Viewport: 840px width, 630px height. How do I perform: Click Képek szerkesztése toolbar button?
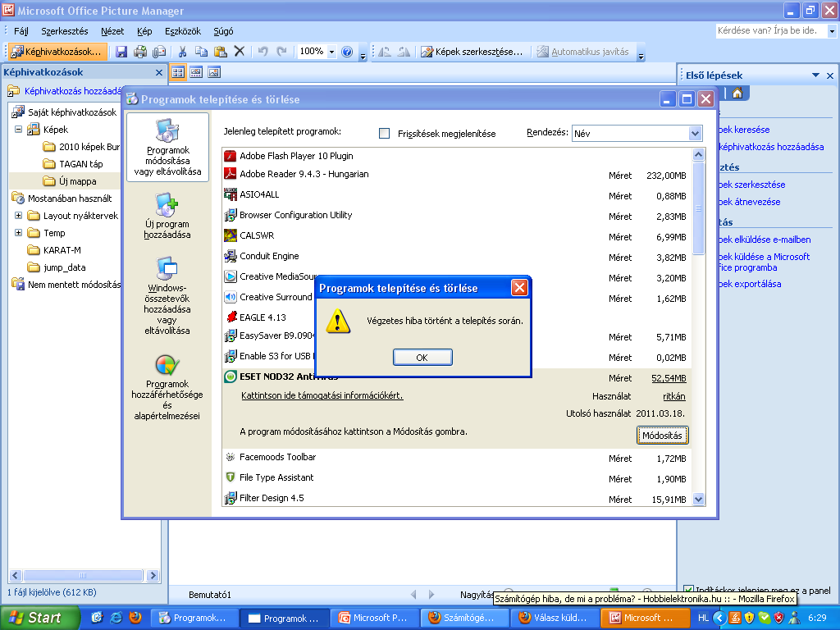472,52
